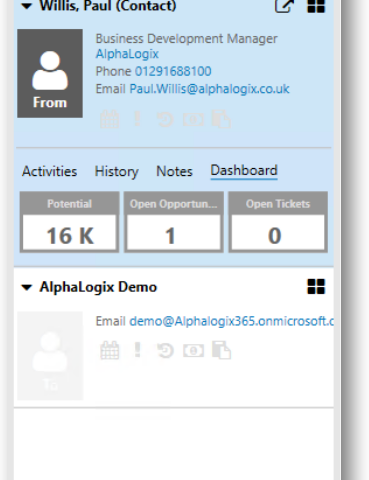
Task: Click paste document icon under Paul Willis details
Action: click(221, 119)
